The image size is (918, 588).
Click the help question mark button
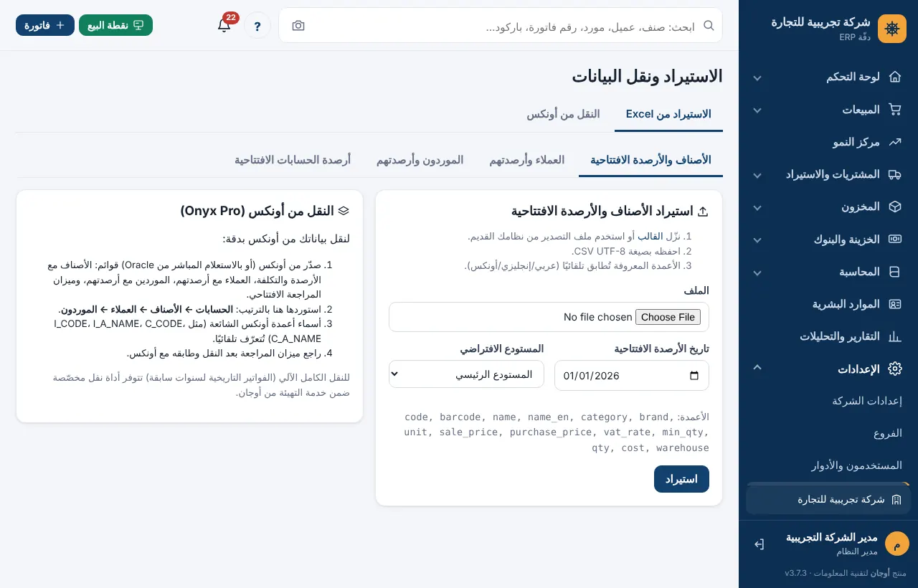(257, 26)
